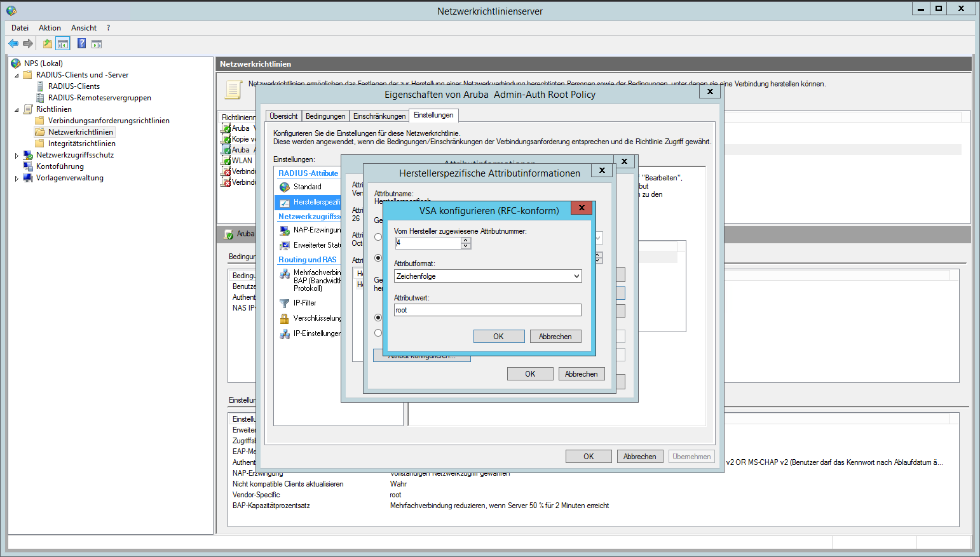Decrease the Attributnummer with the down arrow

(466, 246)
